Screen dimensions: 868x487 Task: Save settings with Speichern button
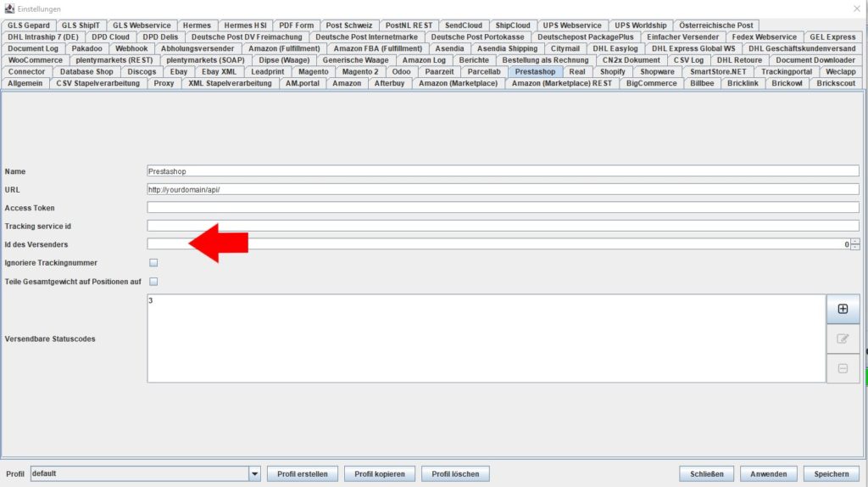(x=831, y=473)
